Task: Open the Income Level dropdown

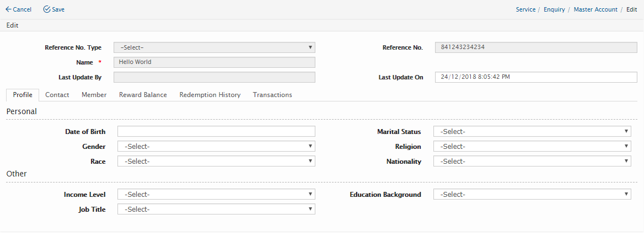Action: 216,194
